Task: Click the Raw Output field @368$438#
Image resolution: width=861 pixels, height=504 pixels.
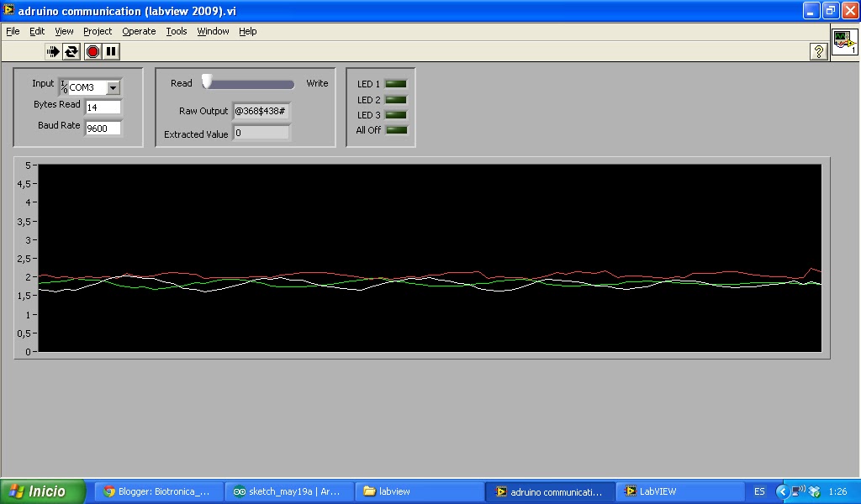Action: click(261, 111)
